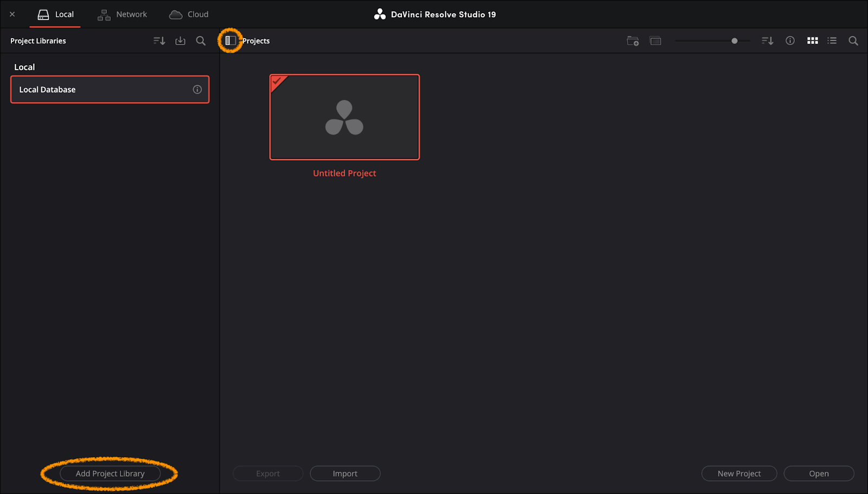Open the Projects sort order menu

[767, 41]
